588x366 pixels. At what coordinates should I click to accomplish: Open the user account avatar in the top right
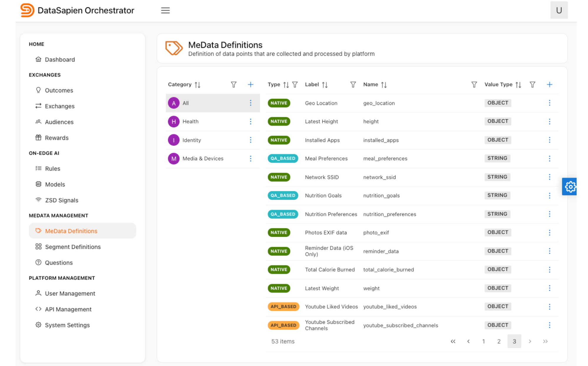coord(559,10)
